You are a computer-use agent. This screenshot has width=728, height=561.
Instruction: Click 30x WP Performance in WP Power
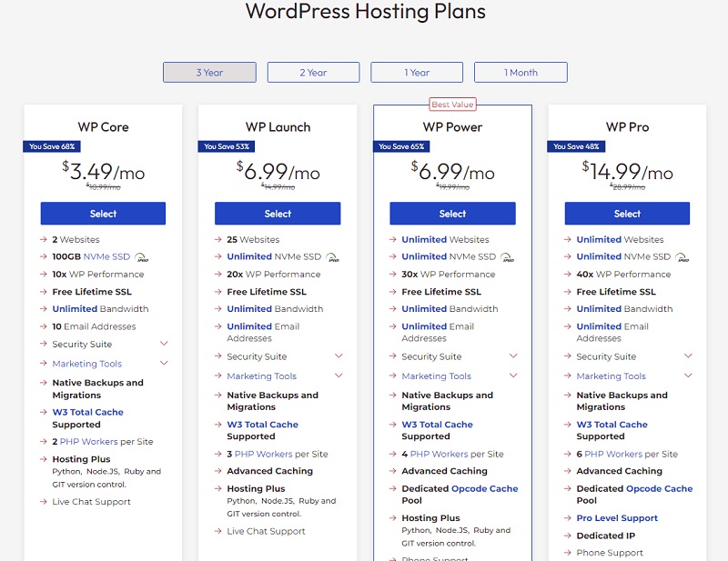click(449, 275)
